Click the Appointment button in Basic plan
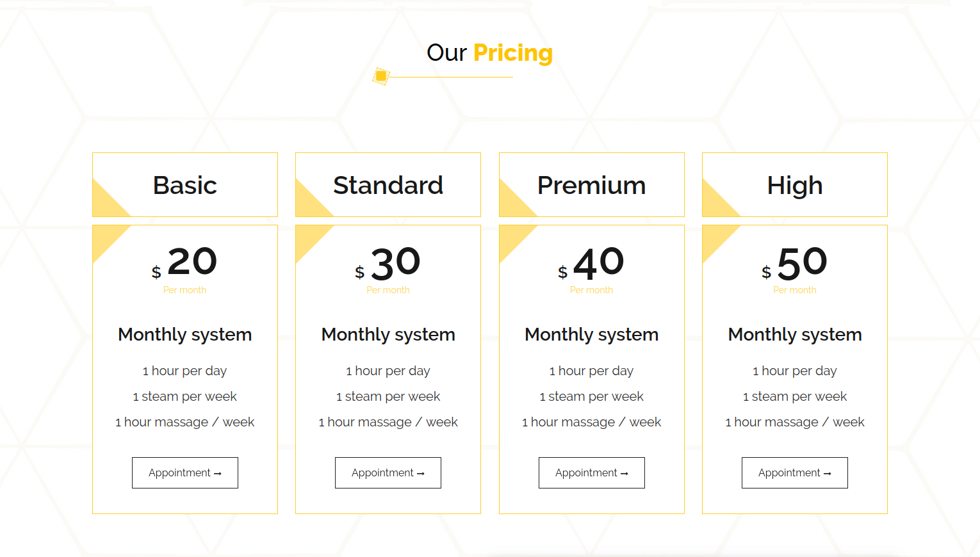The width and height of the screenshot is (980, 557). 185,472
